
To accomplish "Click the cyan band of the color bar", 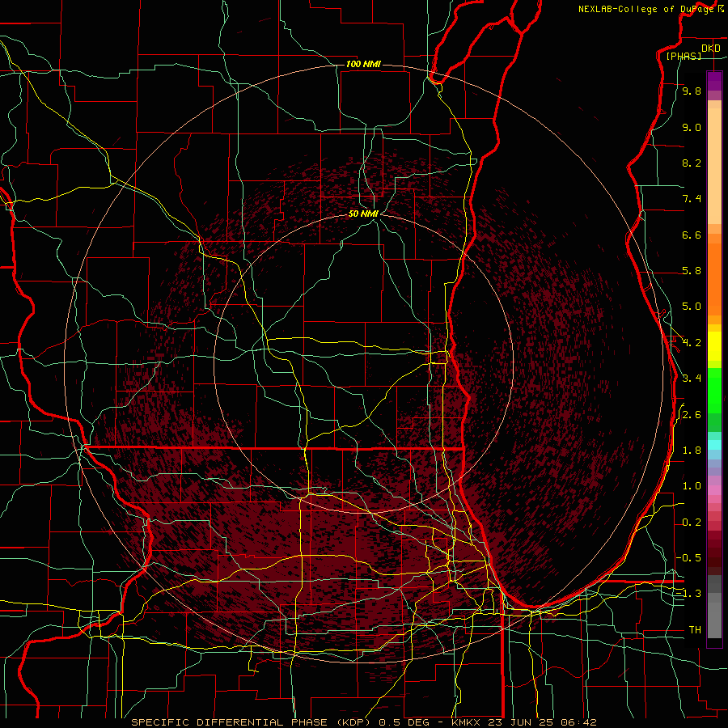I will [714, 445].
